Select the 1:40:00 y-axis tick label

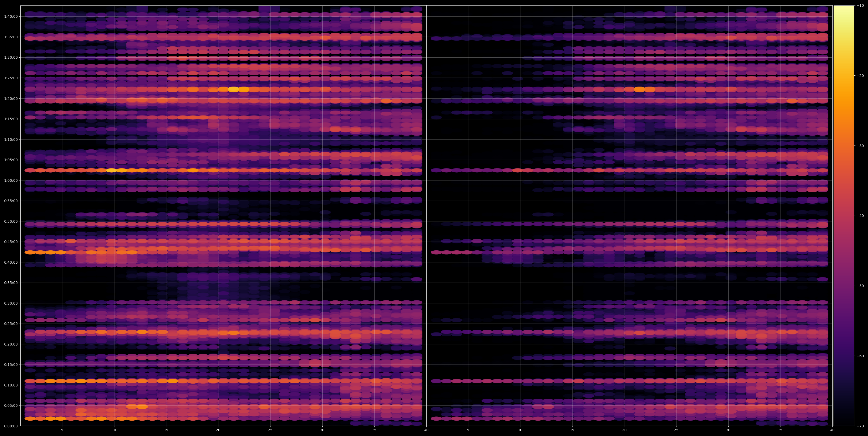pyautogui.click(x=11, y=16)
